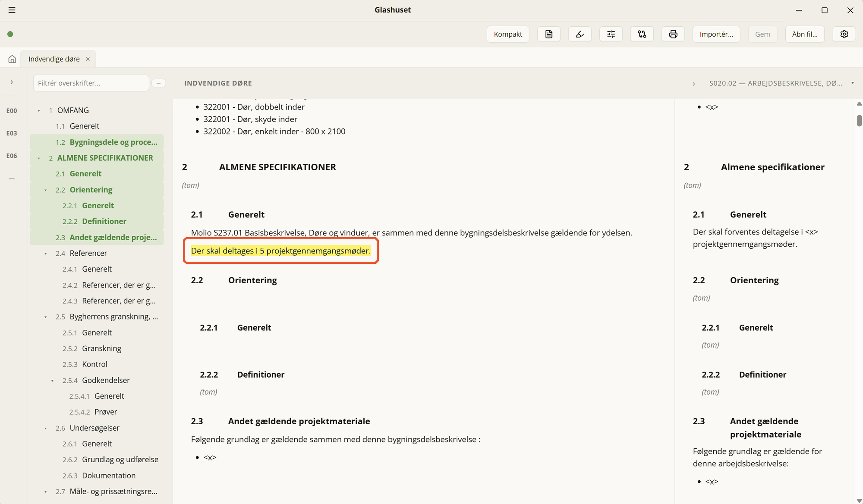Collapse all headings minus button
Image resolution: width=863 pixels, height=504 pixels.
tap(159, 83)
